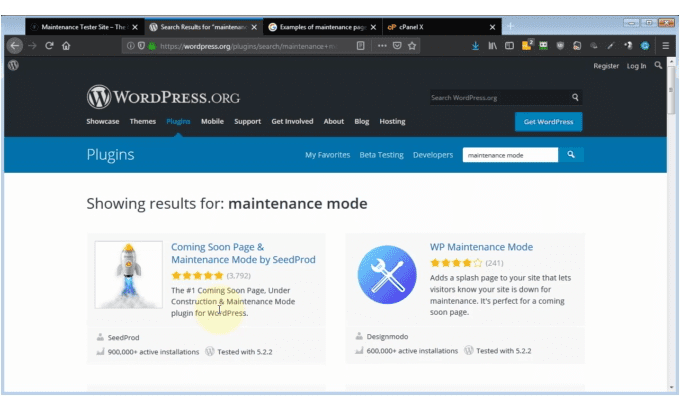Click the page vertical scrollbar thumb
This screenshot has height=396, width=680.
point(671,90)
